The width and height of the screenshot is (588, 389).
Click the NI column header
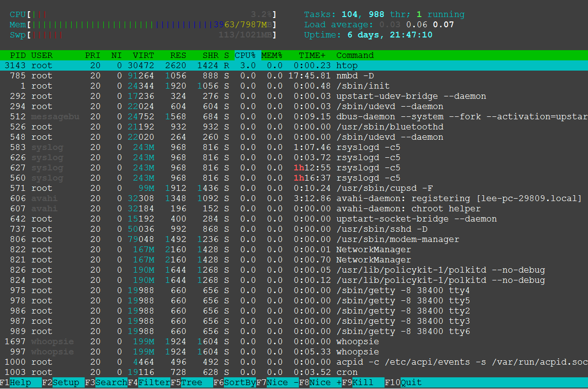point(117,56)
